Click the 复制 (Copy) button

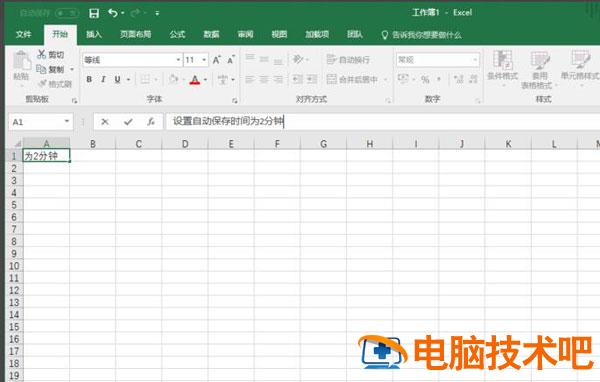tap(50, 69)
